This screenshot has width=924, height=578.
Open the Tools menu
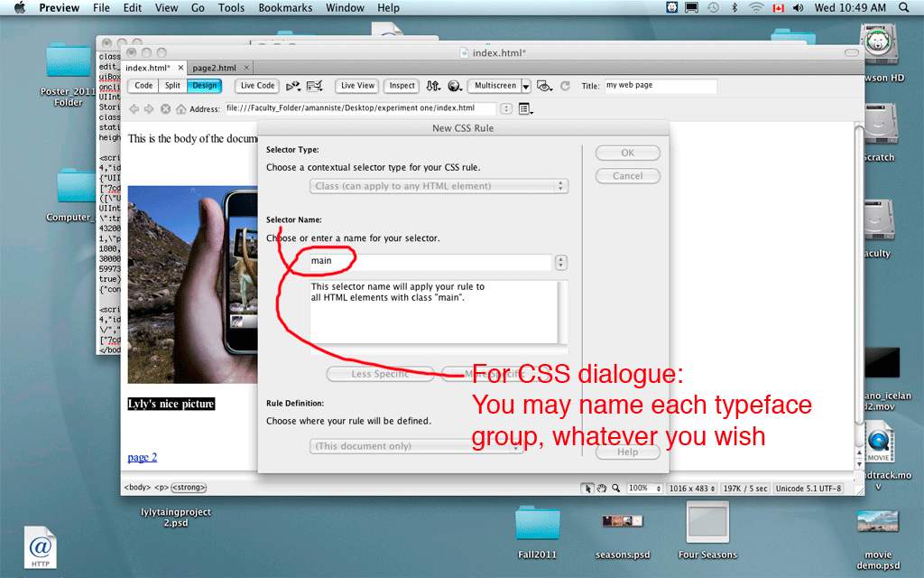(x=231, y=7)
